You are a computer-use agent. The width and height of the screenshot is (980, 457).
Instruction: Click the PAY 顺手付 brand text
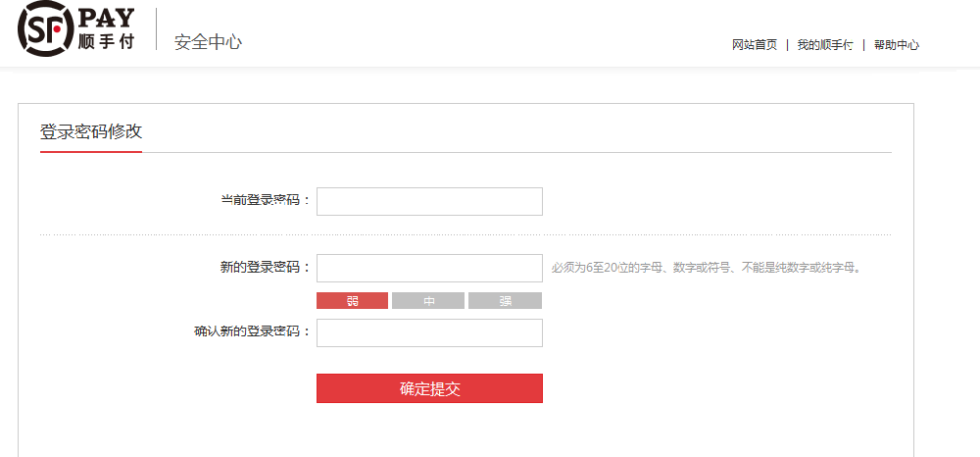coord(106,29)
